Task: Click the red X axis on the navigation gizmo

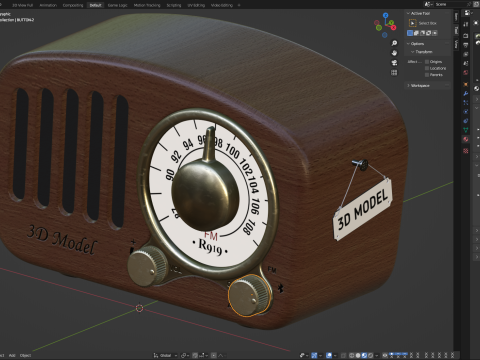Action: [393, 27]
